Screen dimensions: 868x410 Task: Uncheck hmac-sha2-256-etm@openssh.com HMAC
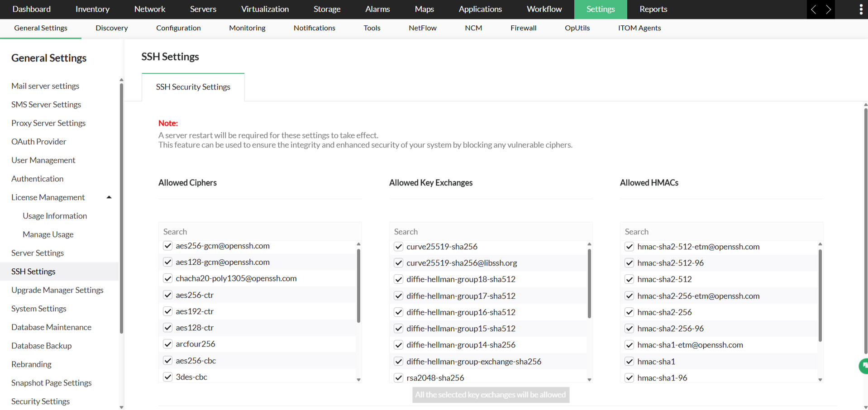630,296
